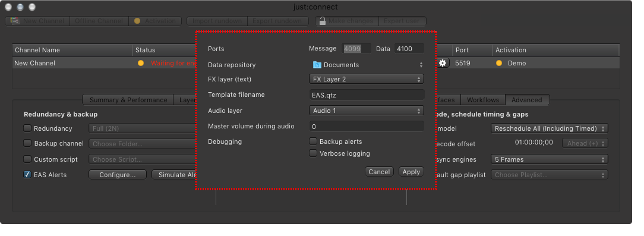
Task: Switch to Summary & Performance tab
Action: point(128,100)
